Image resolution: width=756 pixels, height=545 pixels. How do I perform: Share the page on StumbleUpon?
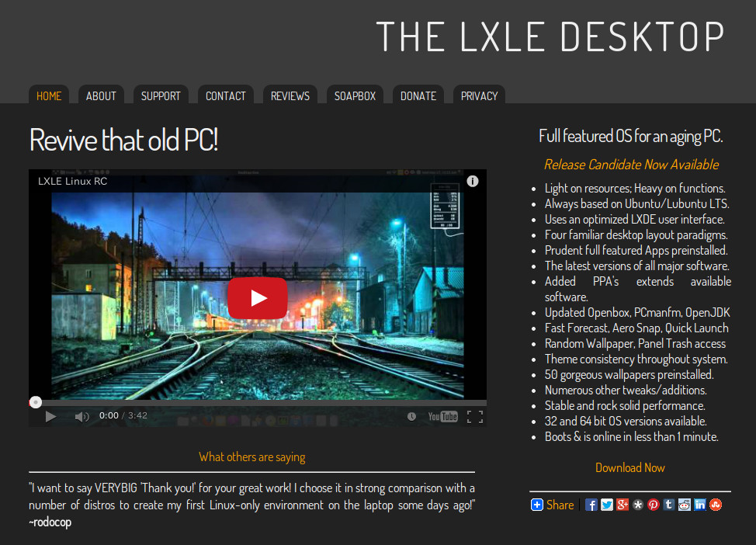(x=716, y=505)
